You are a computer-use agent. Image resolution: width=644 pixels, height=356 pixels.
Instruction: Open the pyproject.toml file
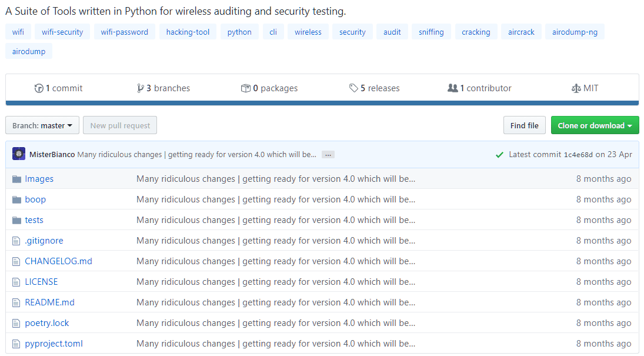tap(54, 344)
